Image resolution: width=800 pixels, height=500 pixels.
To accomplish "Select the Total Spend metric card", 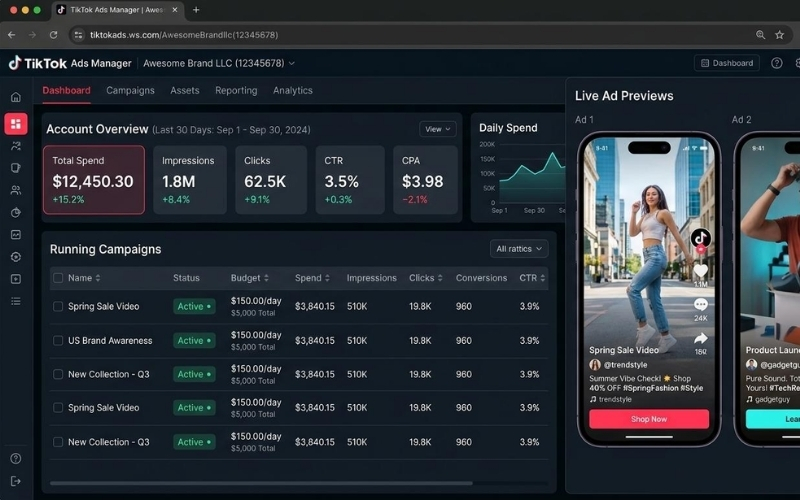I will tap(94, 180).
